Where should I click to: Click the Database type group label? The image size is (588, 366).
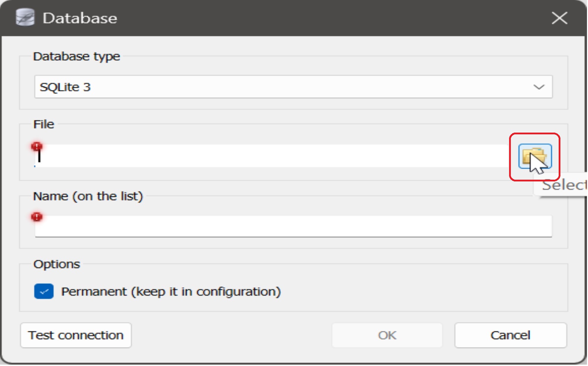click(x=76, y=57)
